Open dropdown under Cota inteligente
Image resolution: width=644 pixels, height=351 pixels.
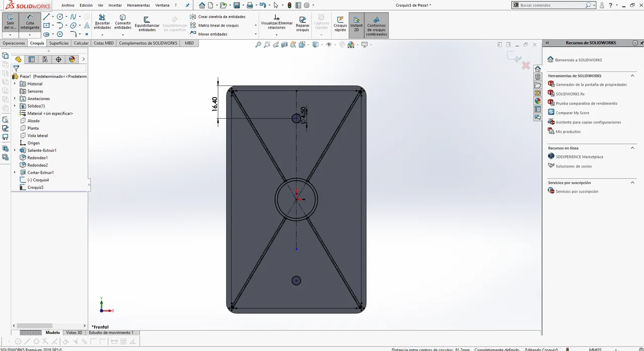(x=30, y=35)
